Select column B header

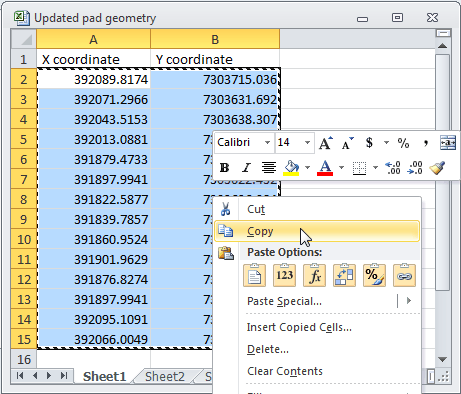(215, 39)
